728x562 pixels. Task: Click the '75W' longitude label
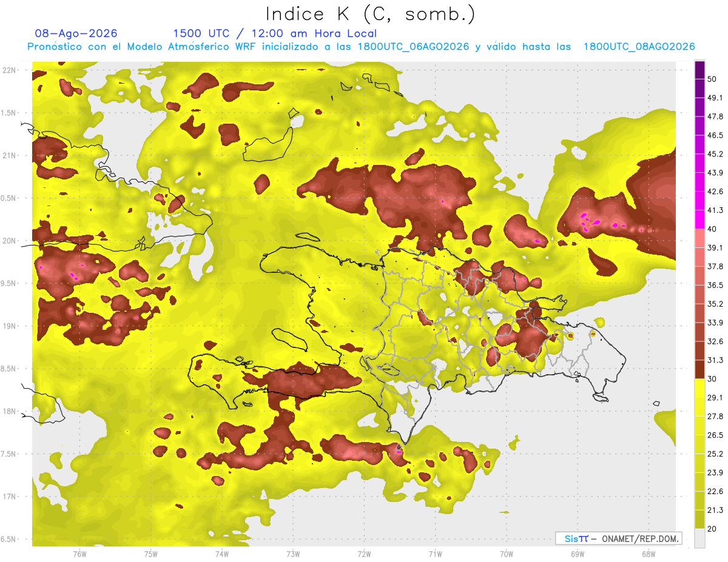pos(151,554)
